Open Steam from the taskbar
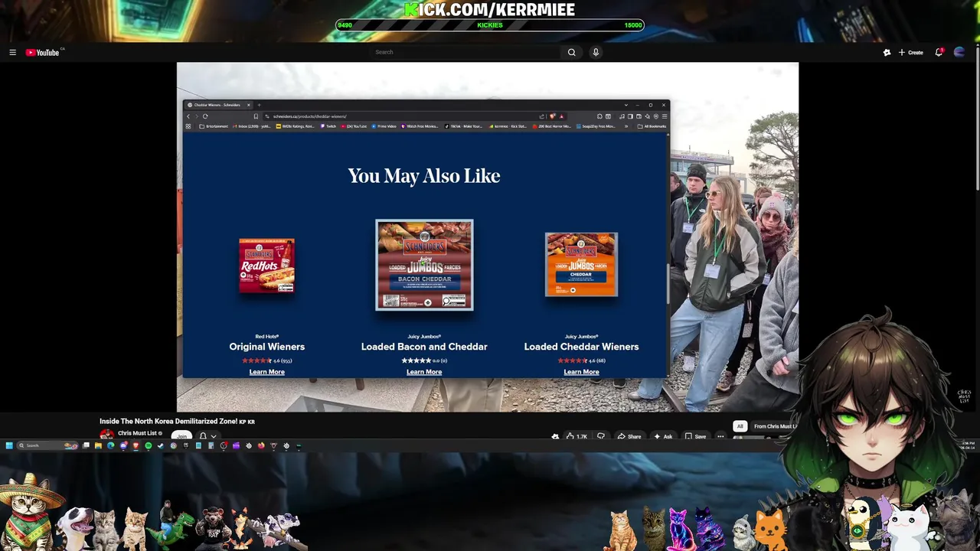 (161, 445)
